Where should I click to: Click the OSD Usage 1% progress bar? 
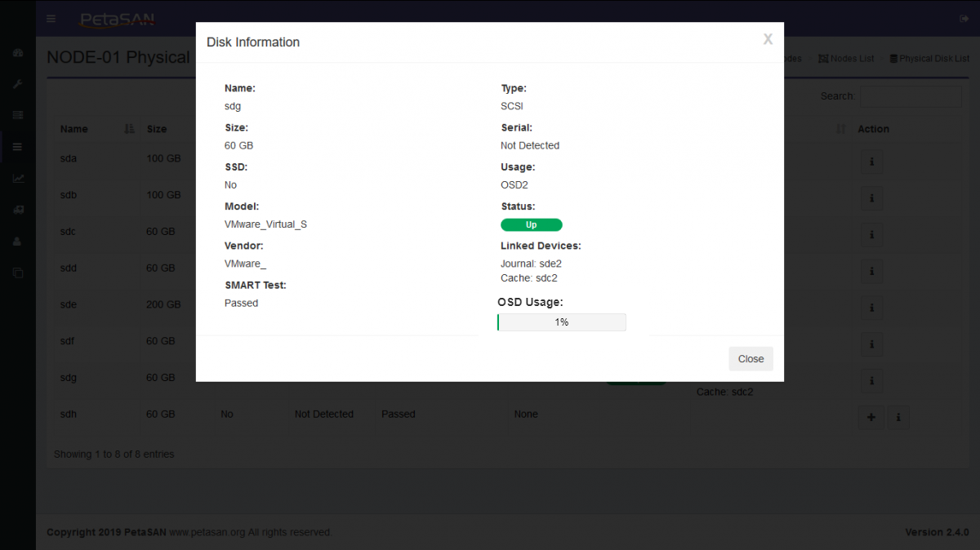(x=562, y=322)
